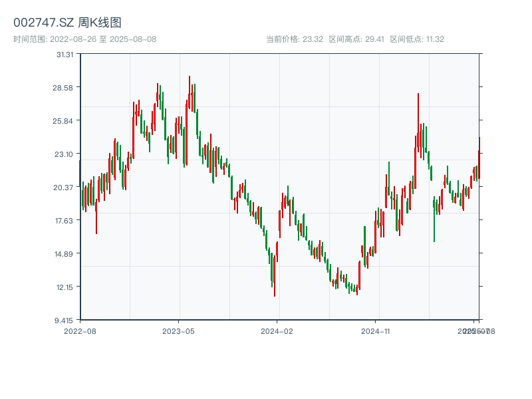The height and width of the screenshot is (399, 532).
Task: Click the period low label 区间低点: 11.32
Action: click(417, 39)
